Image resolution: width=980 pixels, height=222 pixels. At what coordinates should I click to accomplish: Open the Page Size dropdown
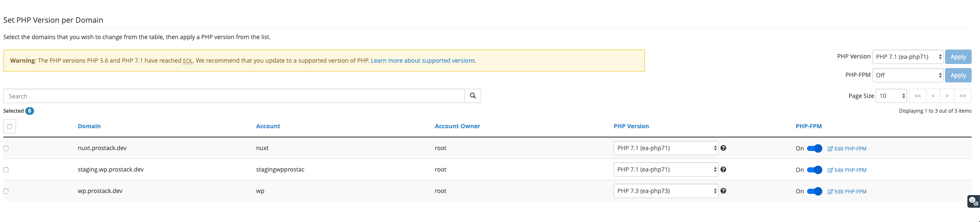(x=891, y=96)
